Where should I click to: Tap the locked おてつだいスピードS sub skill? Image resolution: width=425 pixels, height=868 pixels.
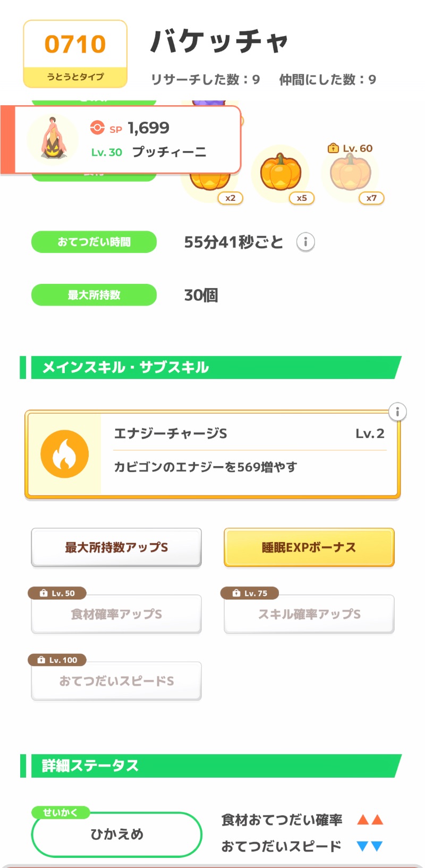tap(116, 681)
